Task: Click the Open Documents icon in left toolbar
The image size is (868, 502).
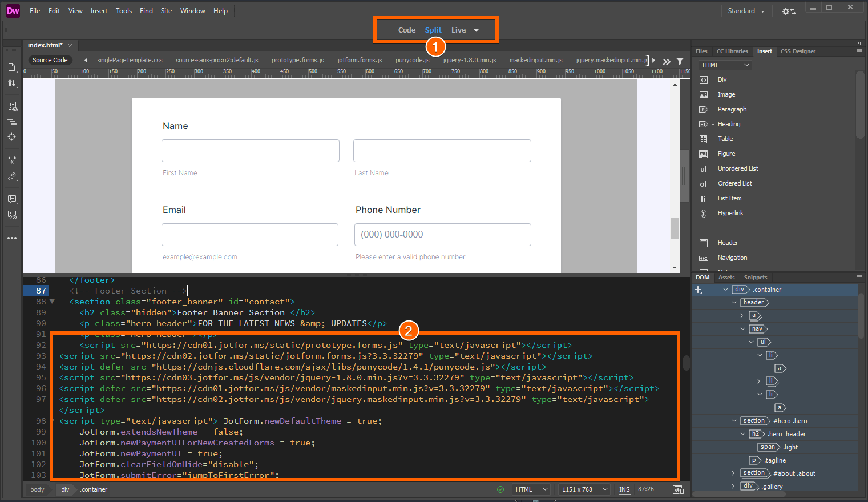Action: 12,67
